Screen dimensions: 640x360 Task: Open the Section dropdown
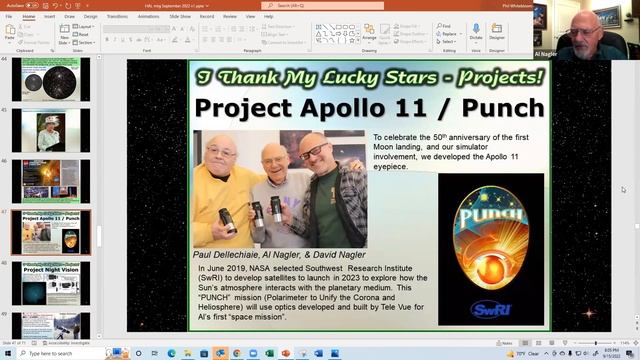coord(84,42)
